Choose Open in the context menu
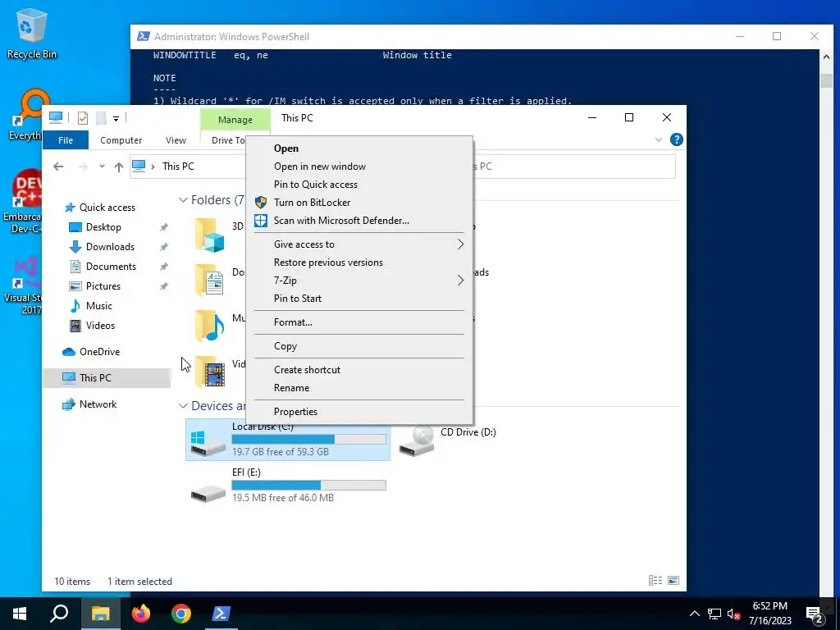 (359, 148)
